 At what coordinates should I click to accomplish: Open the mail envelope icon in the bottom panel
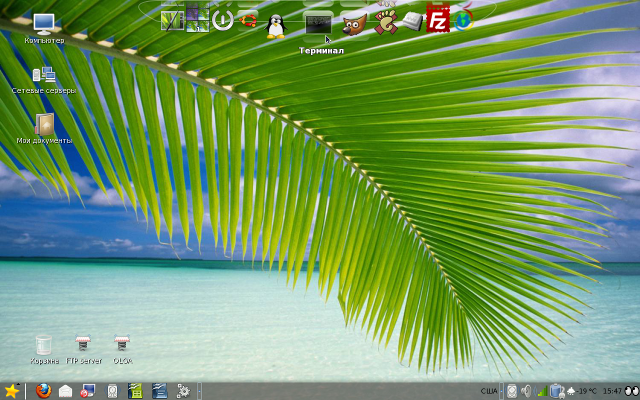point(65,391)
